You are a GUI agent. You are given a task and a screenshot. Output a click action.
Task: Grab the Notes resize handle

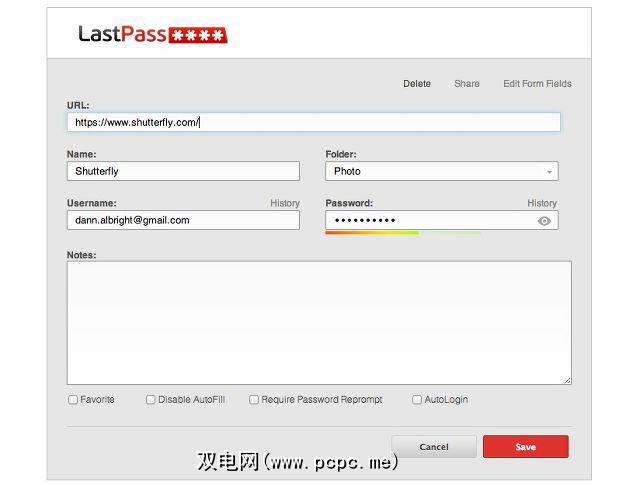pyautogui.click(x=567, y=380)
